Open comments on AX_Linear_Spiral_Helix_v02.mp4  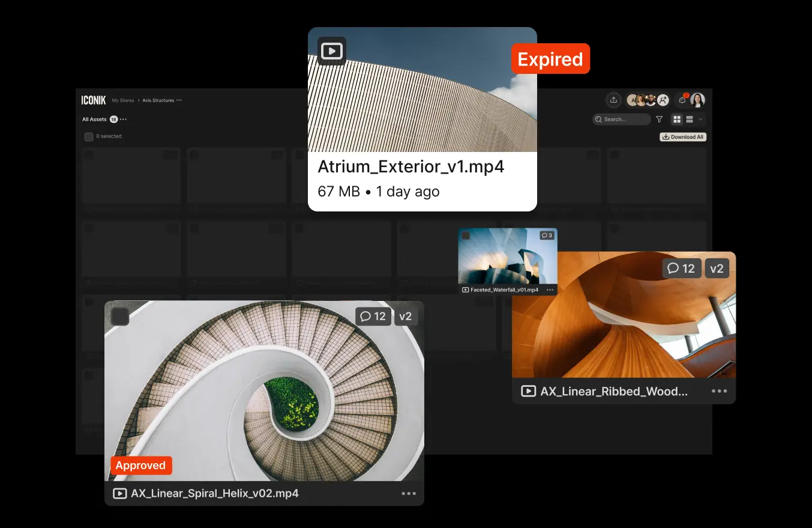click(373, 316)
